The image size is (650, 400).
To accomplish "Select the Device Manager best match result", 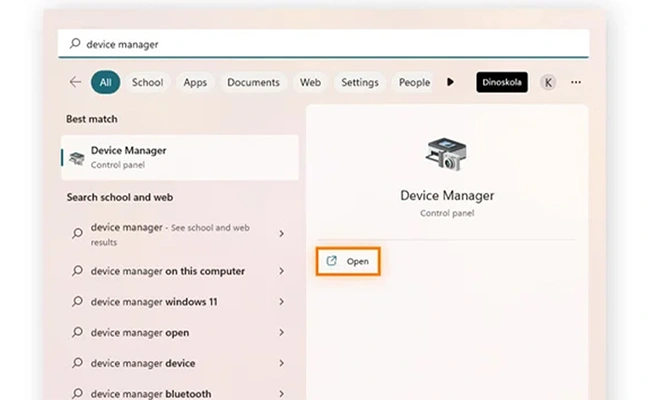I will (x=180, y=158).
